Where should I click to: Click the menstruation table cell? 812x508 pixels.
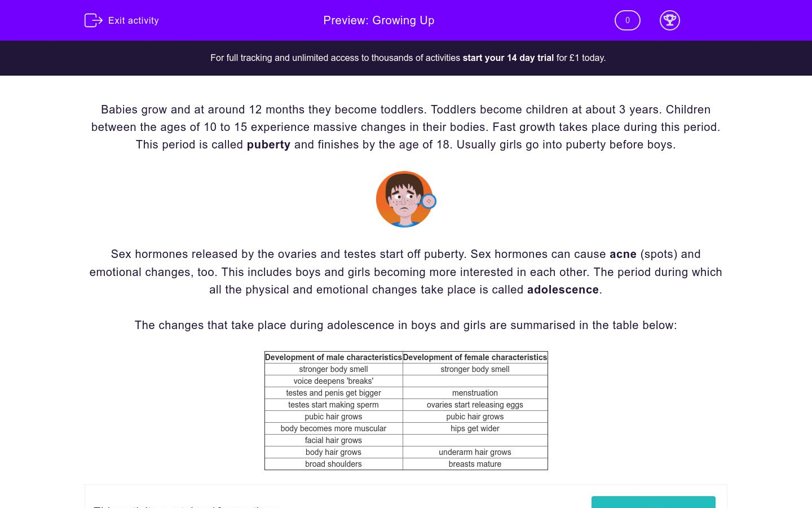pyautogui.click(x=475, y=393)
